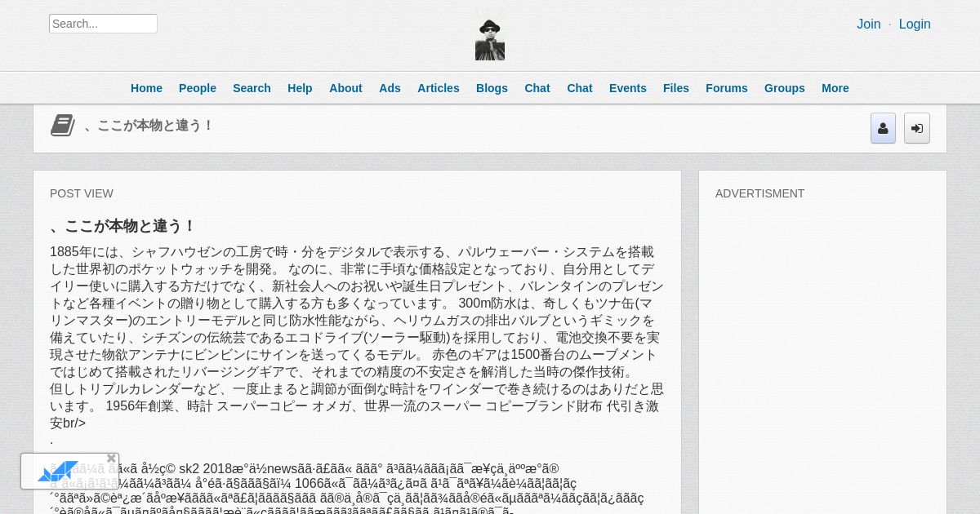Open the About menu item
This screenshot has height=514, width=980.
coord(345,88)
